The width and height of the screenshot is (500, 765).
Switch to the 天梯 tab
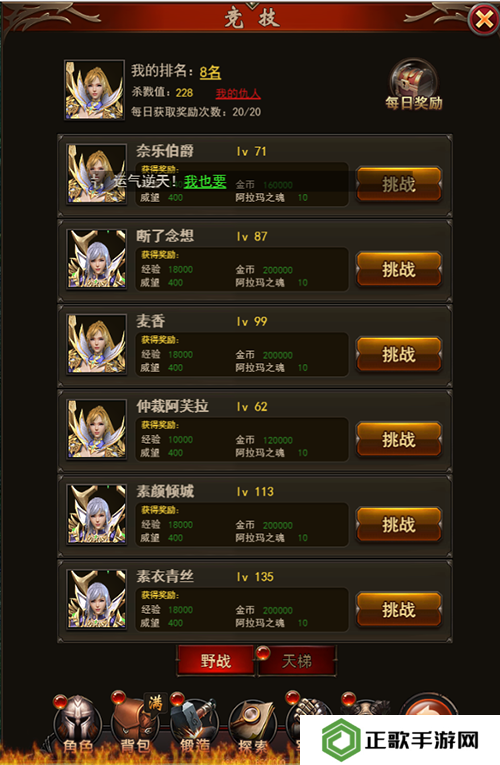tap(297, 661)
